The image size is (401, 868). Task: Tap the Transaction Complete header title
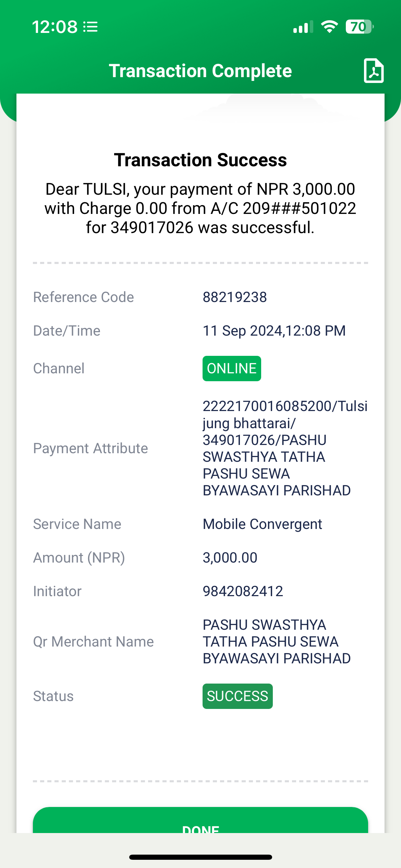200,71
